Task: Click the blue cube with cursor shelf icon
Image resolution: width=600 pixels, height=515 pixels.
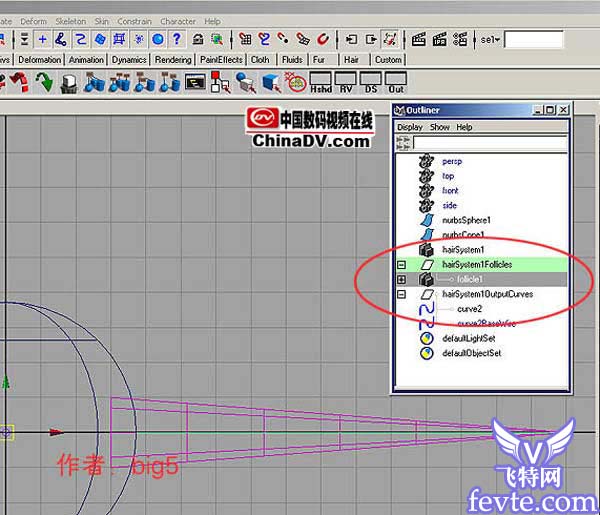Action: (272, 83)
